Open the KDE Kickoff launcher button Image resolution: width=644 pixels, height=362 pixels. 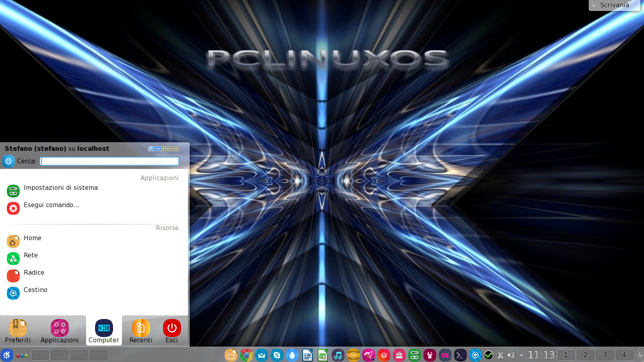[7, 355]
